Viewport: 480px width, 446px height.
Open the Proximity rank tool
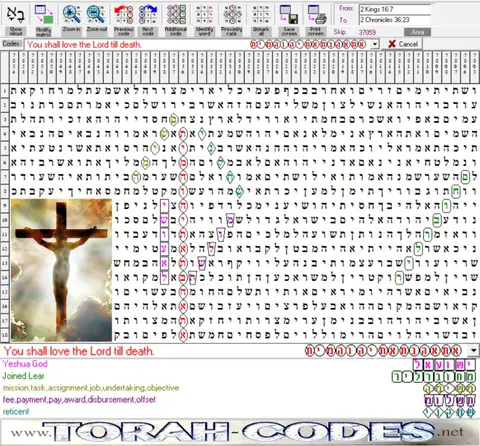pos(232,15)
